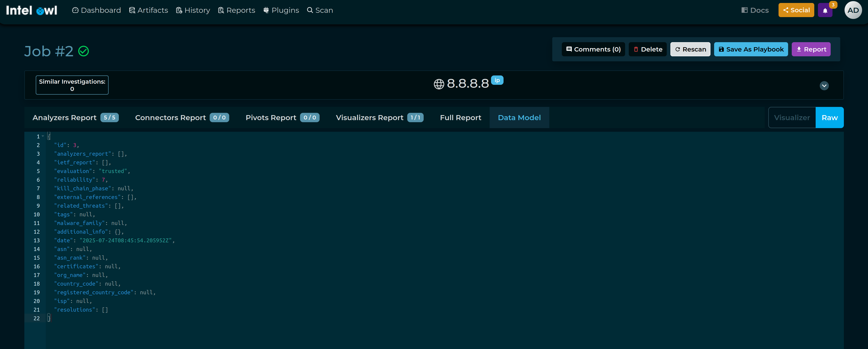Open the Reports menu item
The height and width of the screenshot is (349, 868).
pos(237,10)
